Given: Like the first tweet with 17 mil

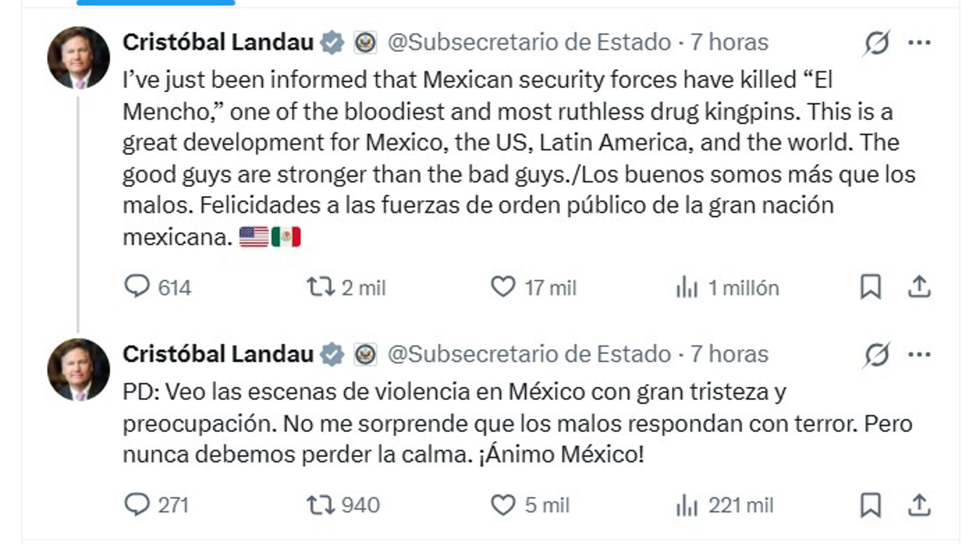Looking at the screenshot, I should pos(503,287).
